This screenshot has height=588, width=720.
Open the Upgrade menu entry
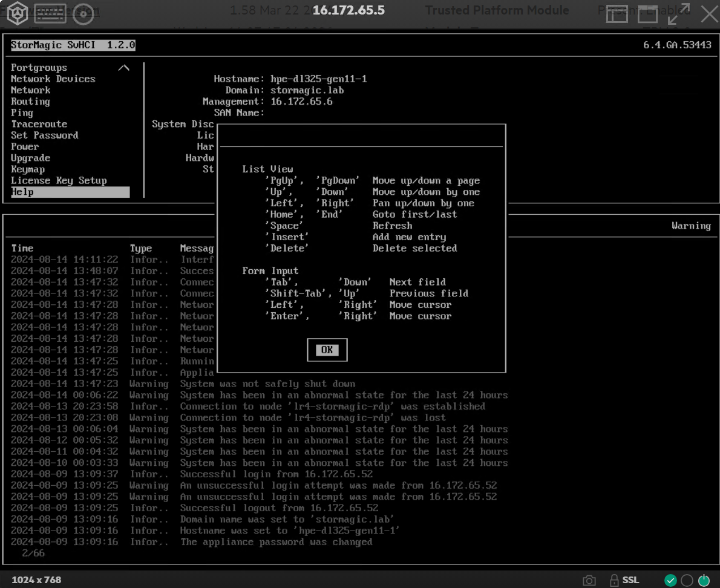[x=31, y=158]
